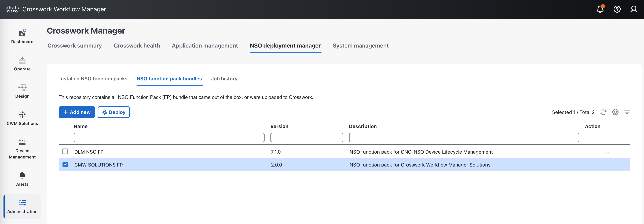Click the Action column header
Screen dimensions: 644x224
[592, 126]
